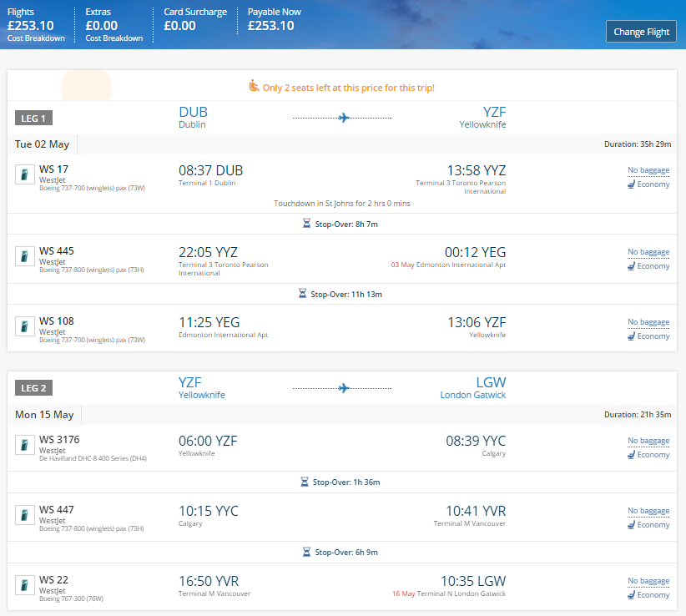Click No baggage link for WS 3176
The width and height of the screenshot is (686, 616).
point(648,441)
